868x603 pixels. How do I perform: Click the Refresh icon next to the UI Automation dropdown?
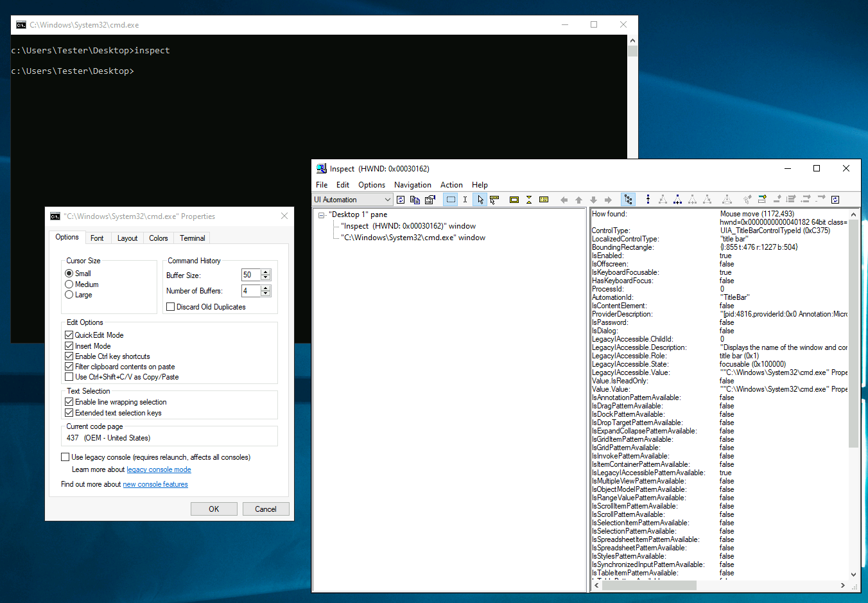[401, 200]
